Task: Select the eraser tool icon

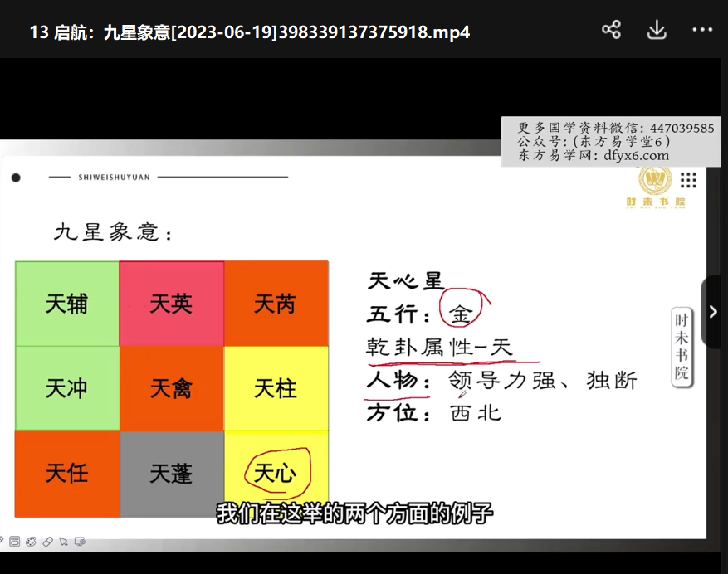Action: pos(47,542)
